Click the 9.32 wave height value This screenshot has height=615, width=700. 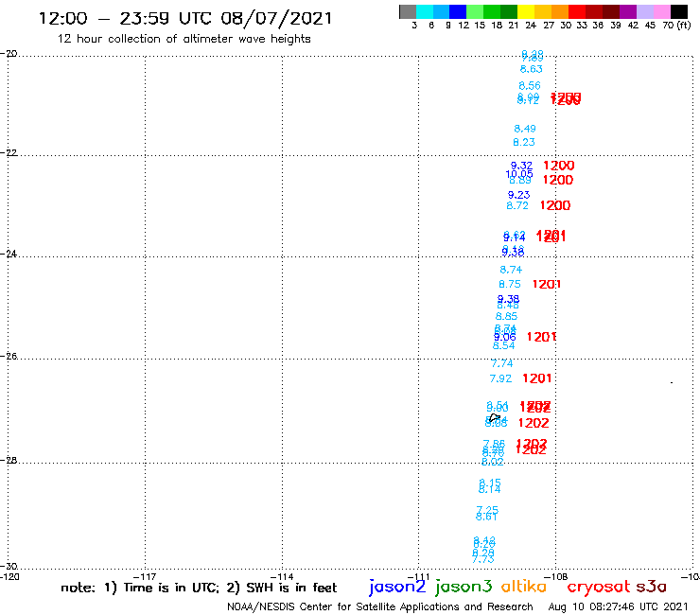click(x=521, y=166)
